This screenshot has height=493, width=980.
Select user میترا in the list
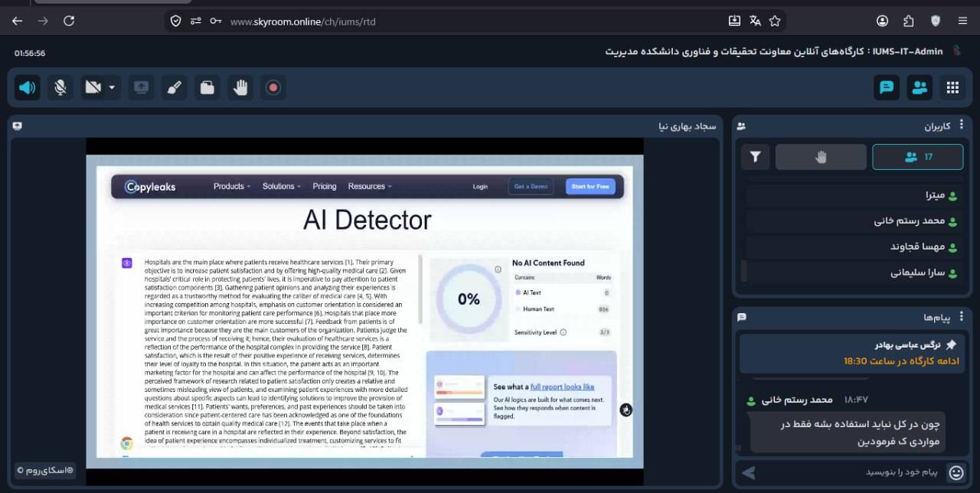[x=852, y=195]
